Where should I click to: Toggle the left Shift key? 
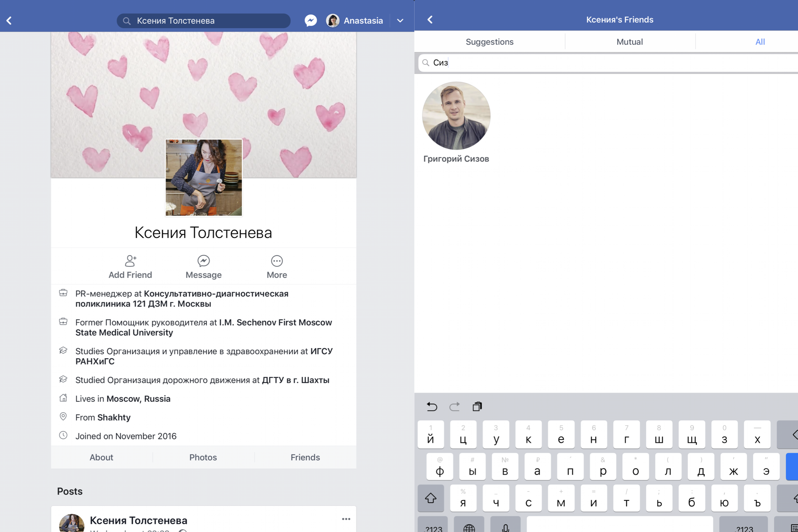click(431, 498)
